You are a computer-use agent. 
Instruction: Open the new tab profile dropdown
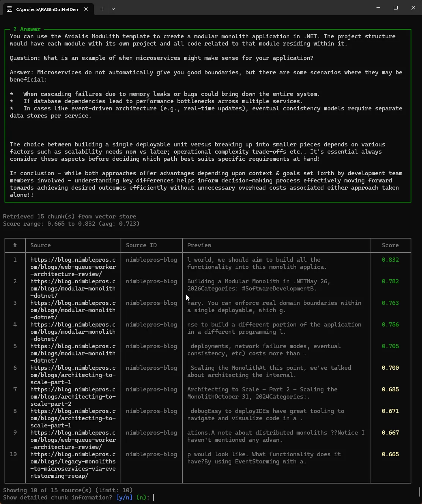113,9
